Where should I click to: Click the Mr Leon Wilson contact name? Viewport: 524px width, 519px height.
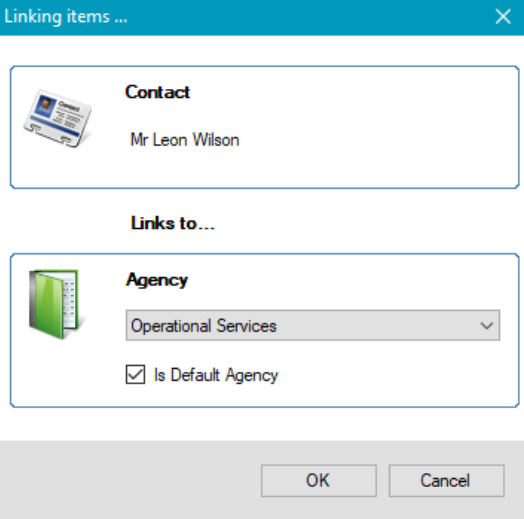pos(185,140)
